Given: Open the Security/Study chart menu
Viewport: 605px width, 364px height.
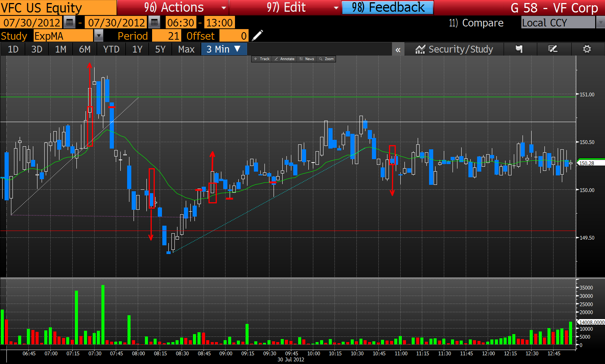Looking at the screenshot, I should point(454,50).
